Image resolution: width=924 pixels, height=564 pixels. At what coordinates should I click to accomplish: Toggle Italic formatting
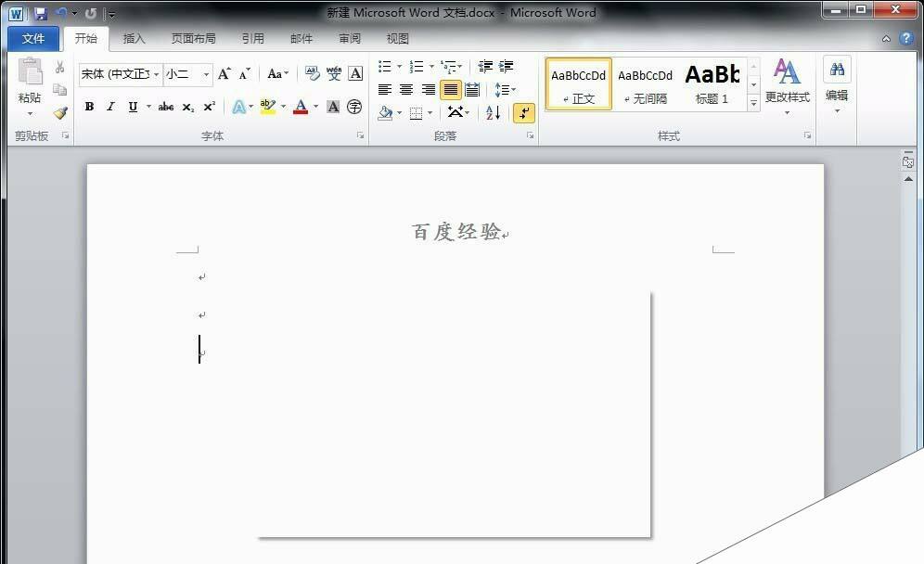[110, 107]
